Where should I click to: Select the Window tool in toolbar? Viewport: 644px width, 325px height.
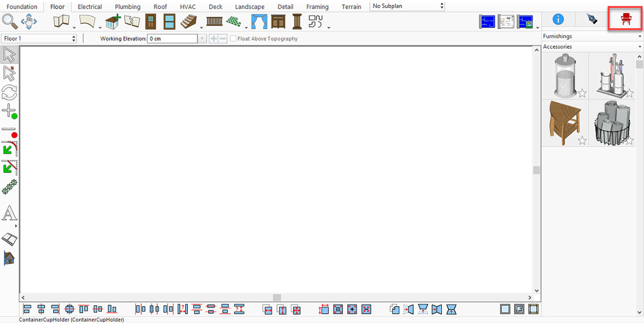click(x=169, y=22)
